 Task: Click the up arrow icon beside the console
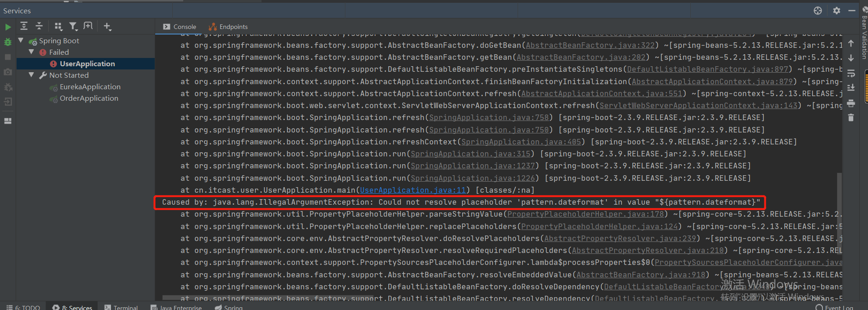coord(851,43)
